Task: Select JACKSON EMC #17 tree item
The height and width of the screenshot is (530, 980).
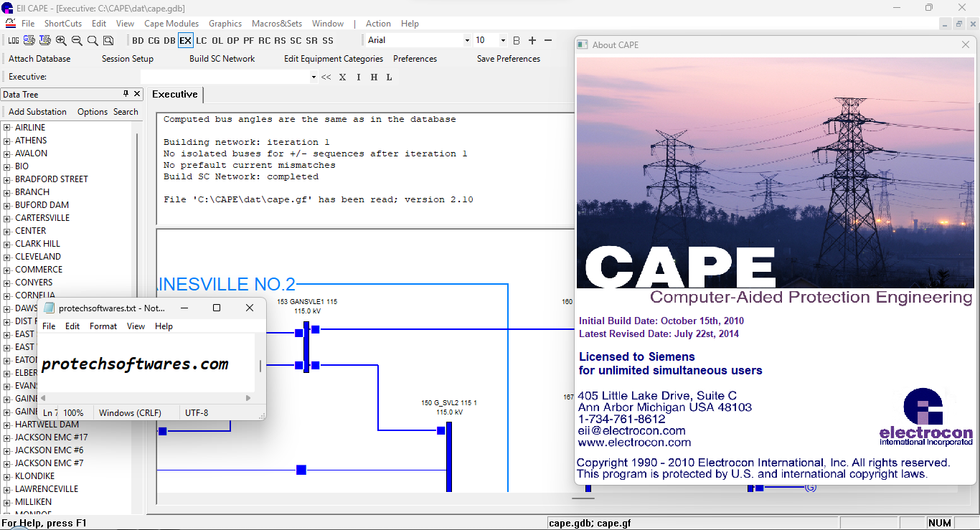Action: [x=52, y=437]
